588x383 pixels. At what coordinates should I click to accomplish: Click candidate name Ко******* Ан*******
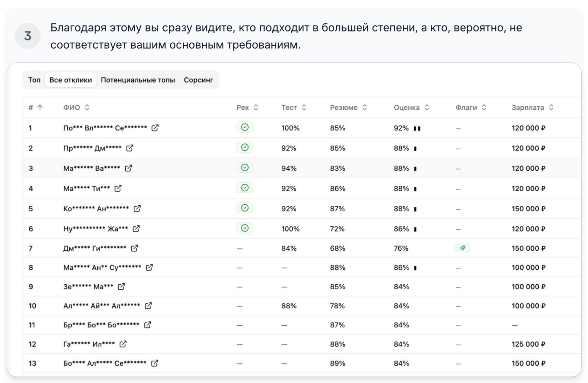click(96, 209)
